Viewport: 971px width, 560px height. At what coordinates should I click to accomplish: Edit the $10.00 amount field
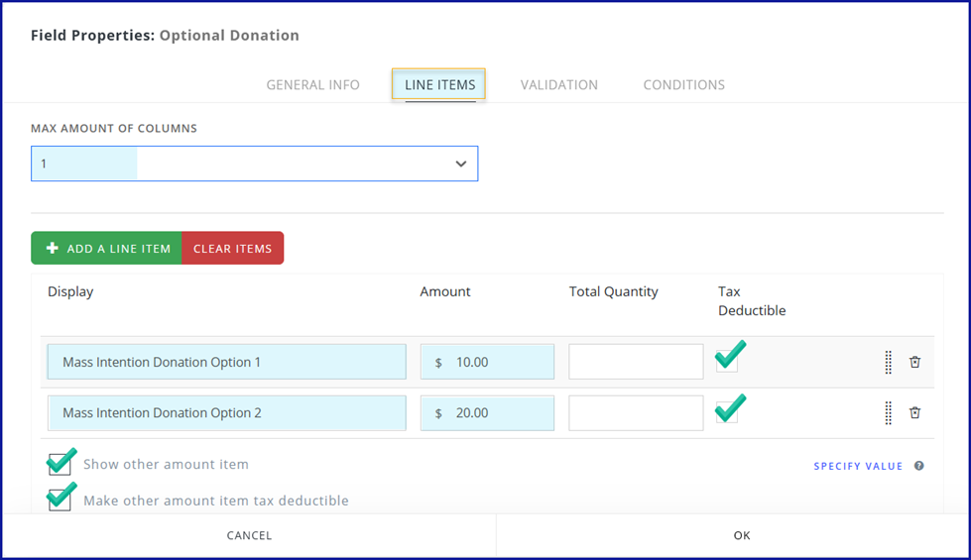click(487, 362)
